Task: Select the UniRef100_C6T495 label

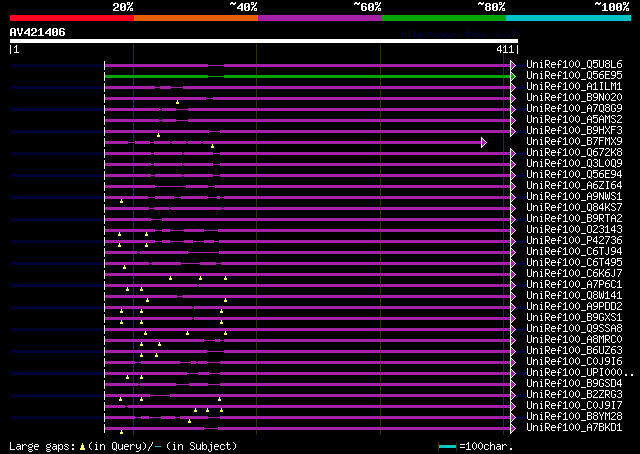Action: 574,263
